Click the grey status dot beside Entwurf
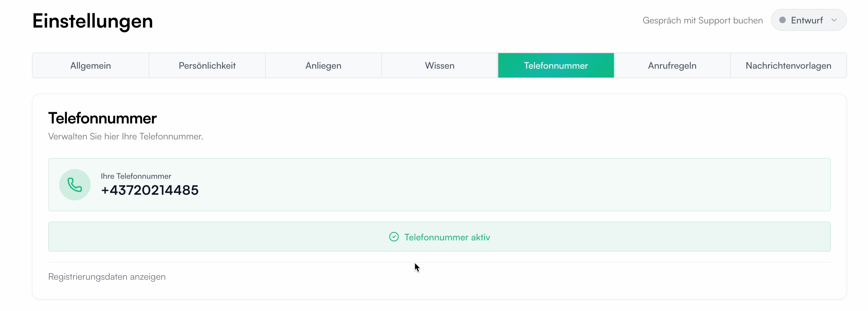 tap(783, 20)
